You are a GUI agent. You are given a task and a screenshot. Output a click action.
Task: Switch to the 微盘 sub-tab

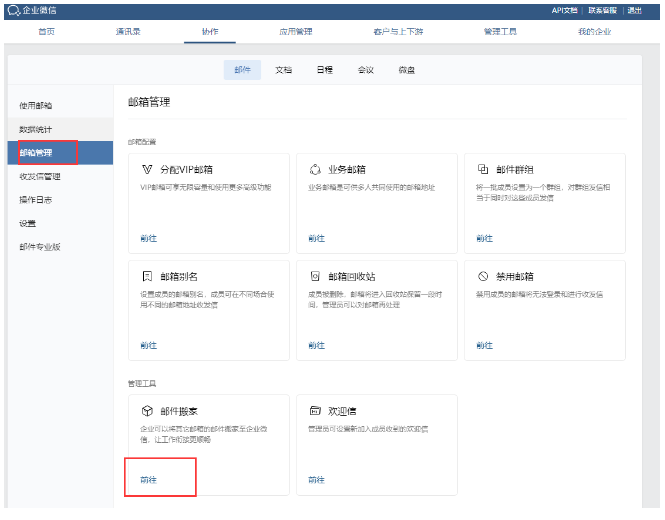pyautogui.click(x=406, y=70)
